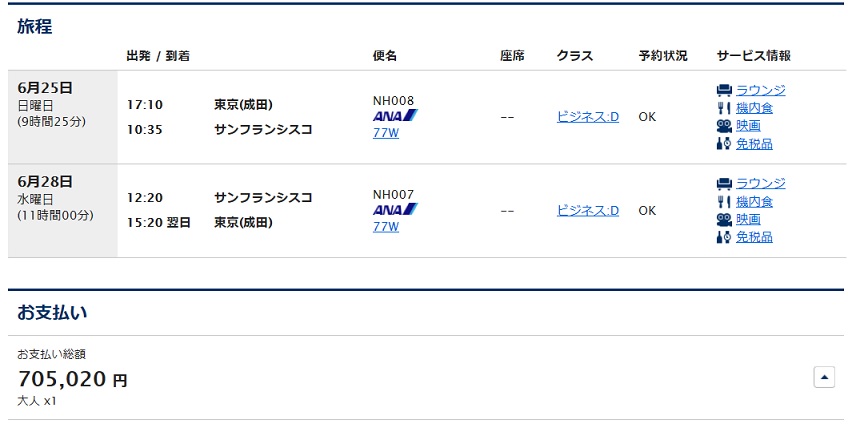Click duty-free bottle icon for NH008

pyautogui.click(x=724, y=144)
